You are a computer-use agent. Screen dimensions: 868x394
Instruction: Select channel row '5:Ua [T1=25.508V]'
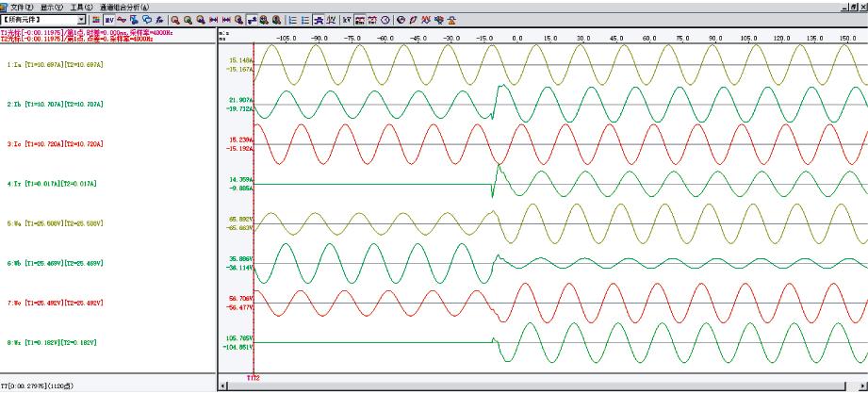point(56,223)
